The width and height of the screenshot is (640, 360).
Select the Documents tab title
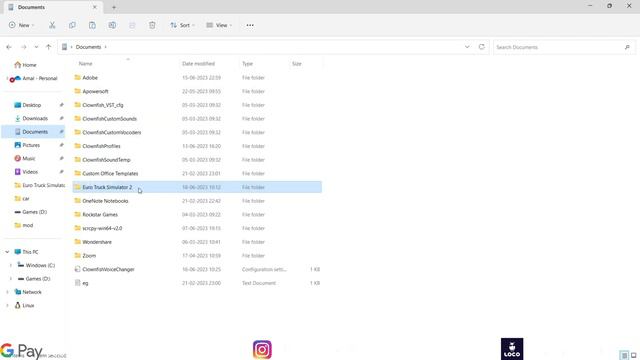[31, 7]
